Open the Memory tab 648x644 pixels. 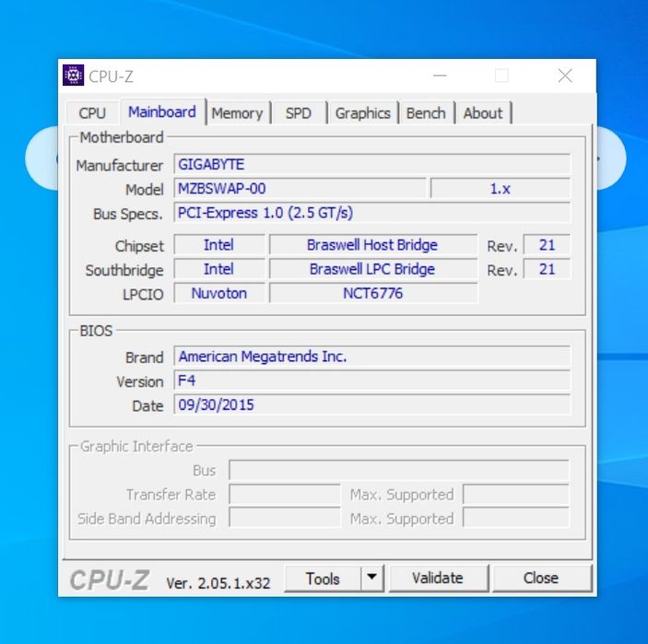(x=237, y=113)
